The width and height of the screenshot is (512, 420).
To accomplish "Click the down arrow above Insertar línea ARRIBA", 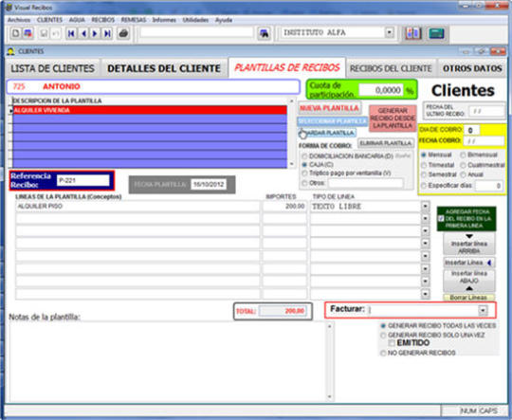I will point(469,236).
